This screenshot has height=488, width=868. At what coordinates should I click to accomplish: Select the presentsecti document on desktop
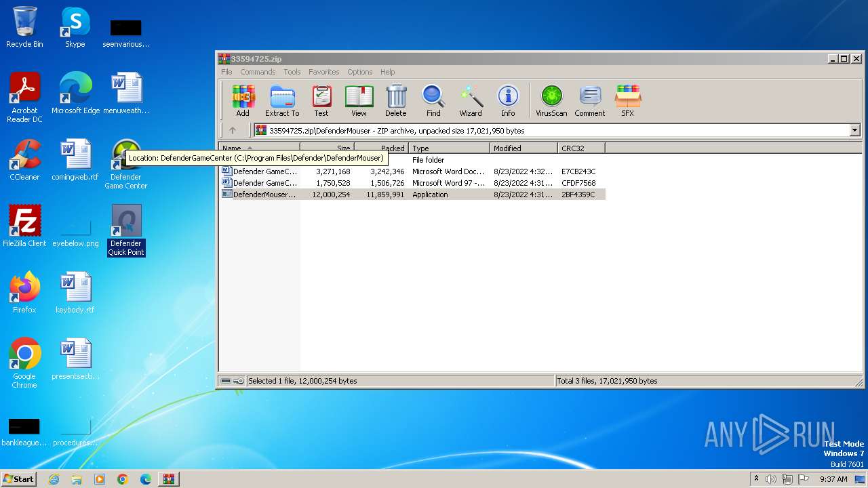click(x=75, y=359)
